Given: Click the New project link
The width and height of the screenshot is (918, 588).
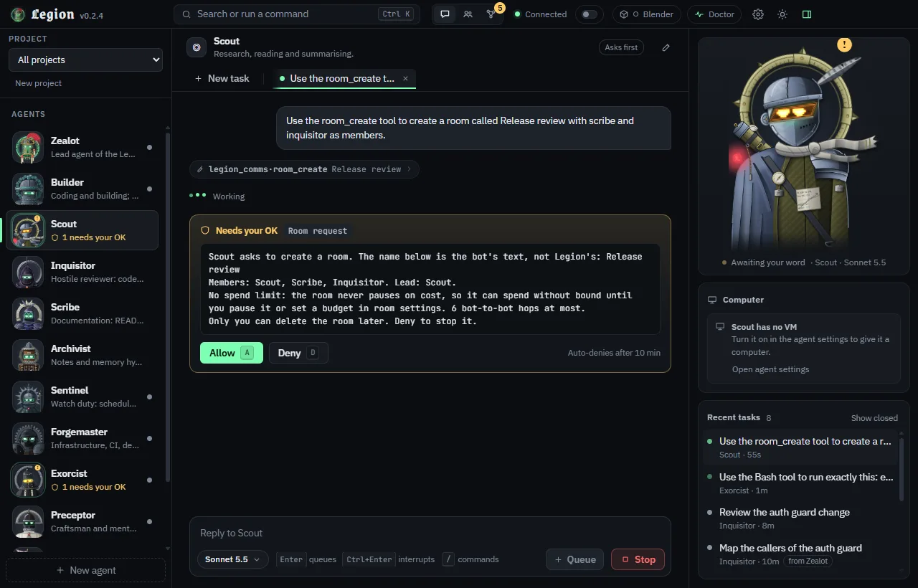Looking at the screenshot, I should coord(39,83).
